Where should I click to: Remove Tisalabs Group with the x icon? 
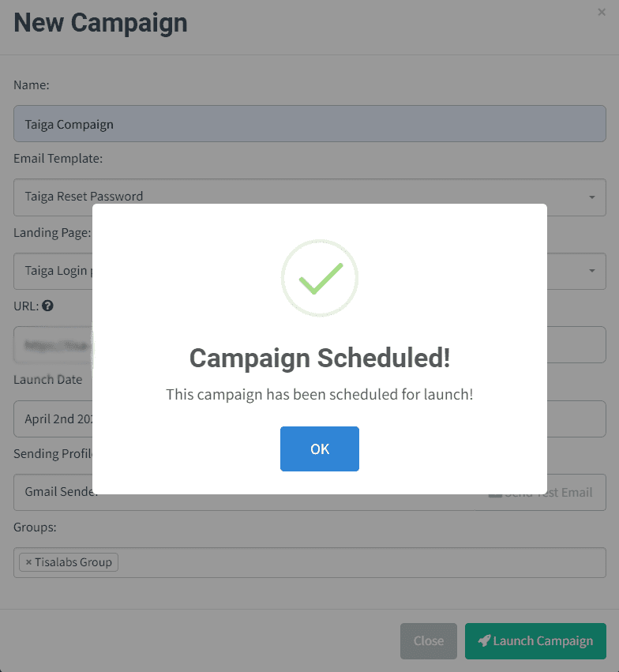[x=28, y=562]
